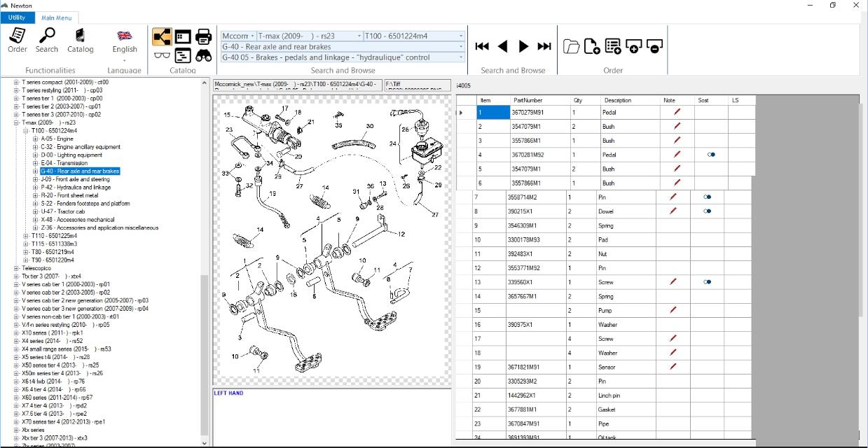Toggle the tree structure view button

[x=162, y=36]
